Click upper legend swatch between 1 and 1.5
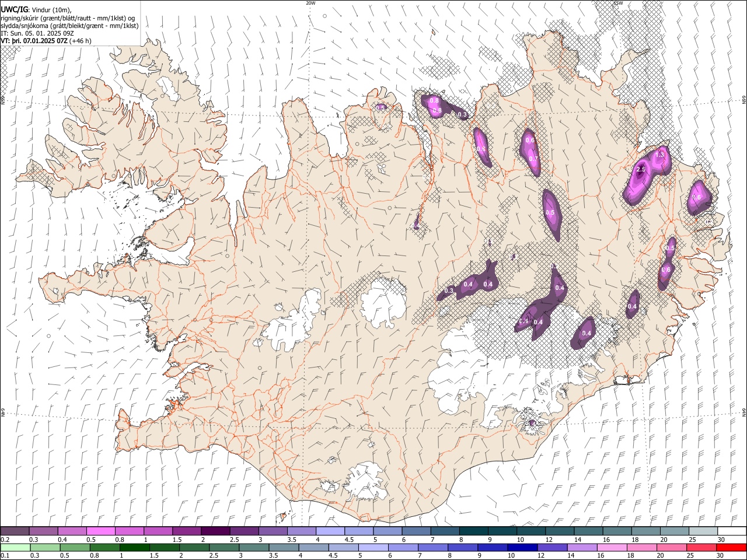 158,531
